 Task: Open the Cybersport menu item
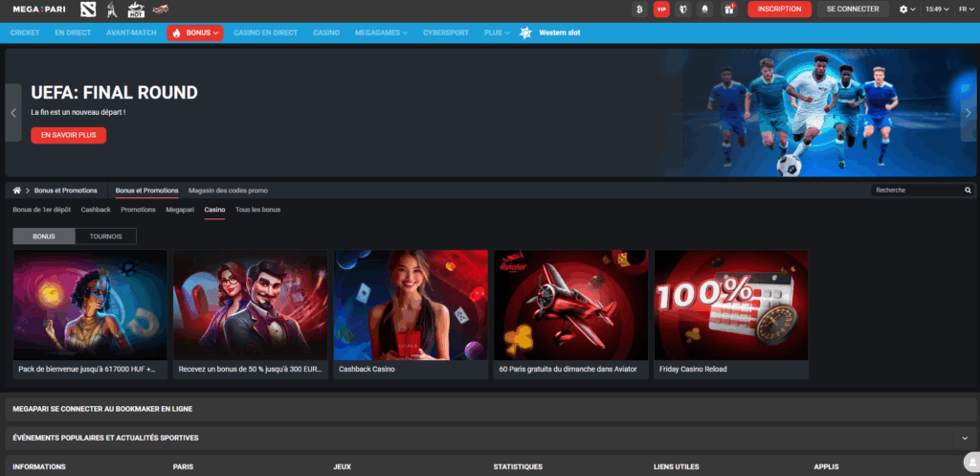[x=446, y=34]
